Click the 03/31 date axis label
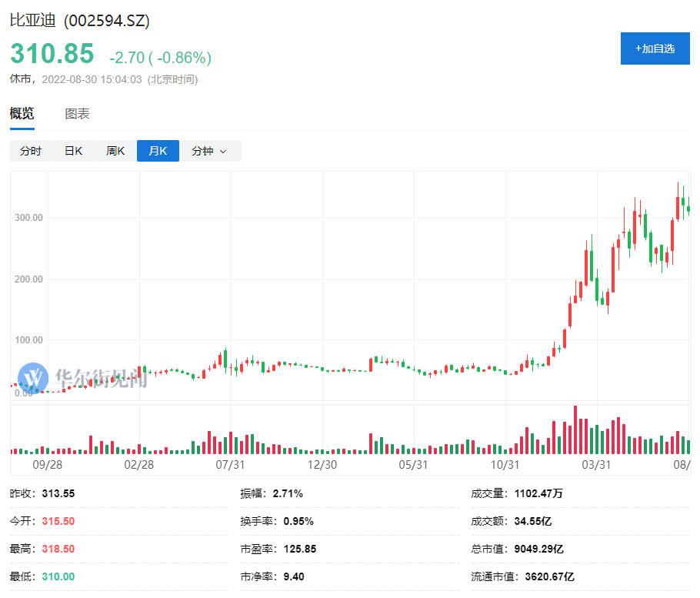The height and width of the screenshot is (598, 700). click(596, 465)
